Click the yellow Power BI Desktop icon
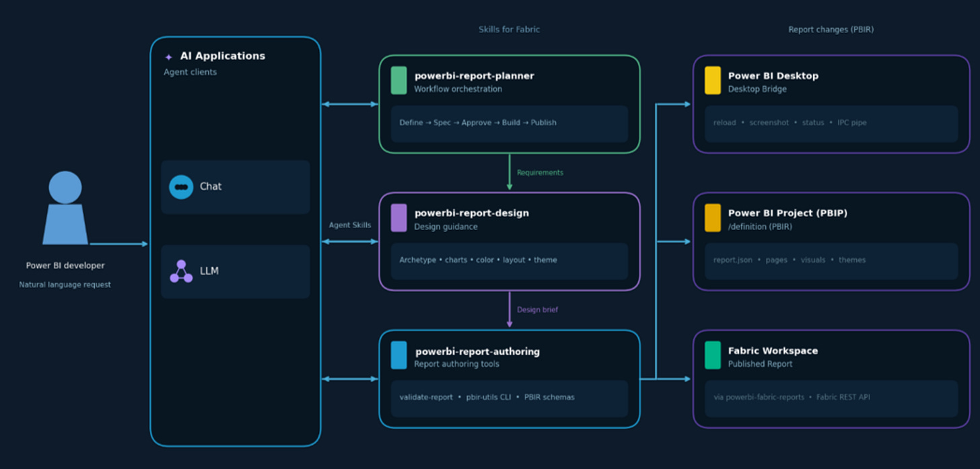 pos(713,80)
